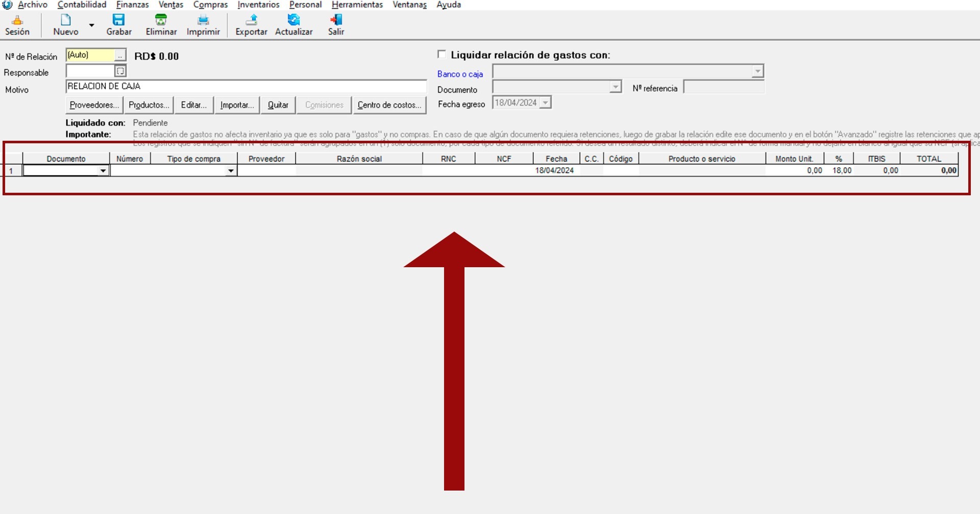The height and width of the screenshot is (514, 980).
Task: Enable Liquidar relación de gastos checkbox
Action: pos(442,55)
